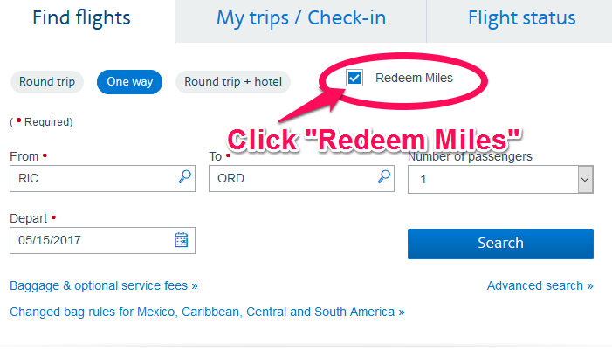Image resolution: width=612 pixels, height=364 pixels.
Task: Open Baggage & optional service fees link
Action: pyautogui.click(x=103, y=285)
